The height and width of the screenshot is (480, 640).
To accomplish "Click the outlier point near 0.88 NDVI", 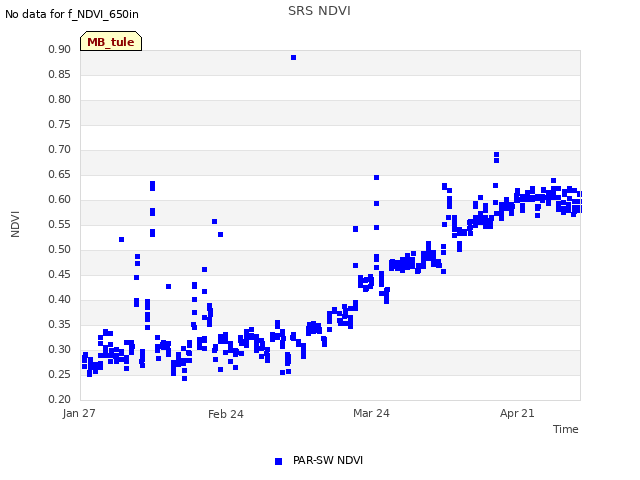I will (293, 58).
